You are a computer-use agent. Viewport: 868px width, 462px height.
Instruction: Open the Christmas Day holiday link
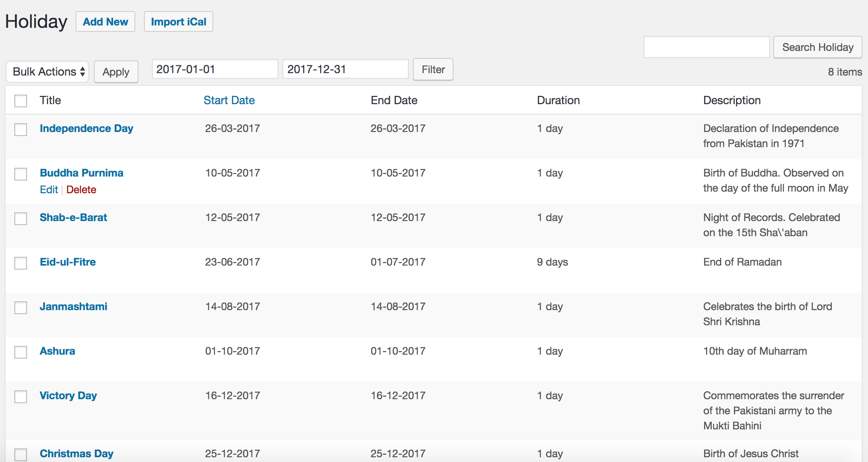76,454
